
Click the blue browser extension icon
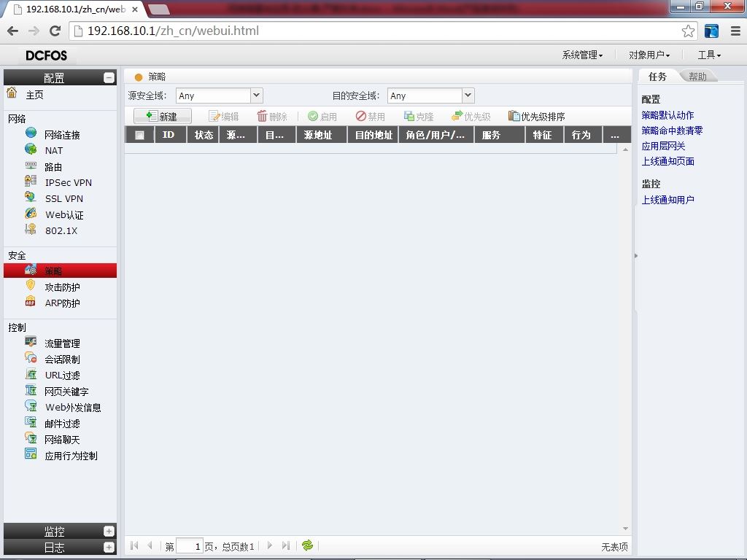pos(711,31)
